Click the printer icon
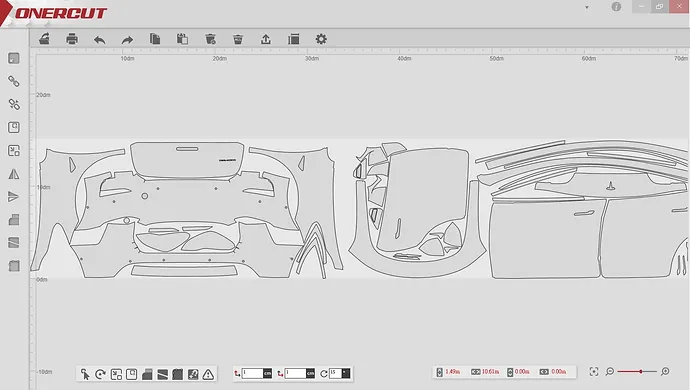 (x=72, y=39)
